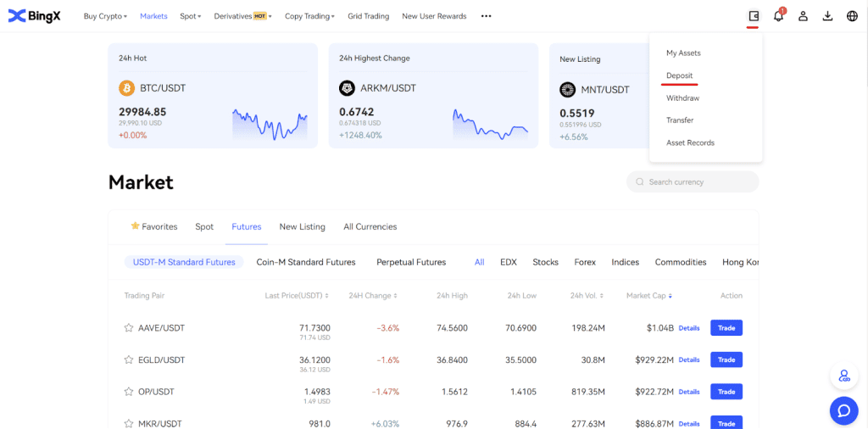Open the wallet assets icon
The height and width of the screenshot is (429, 868).
pyautogui.click(x=753, y=16)
